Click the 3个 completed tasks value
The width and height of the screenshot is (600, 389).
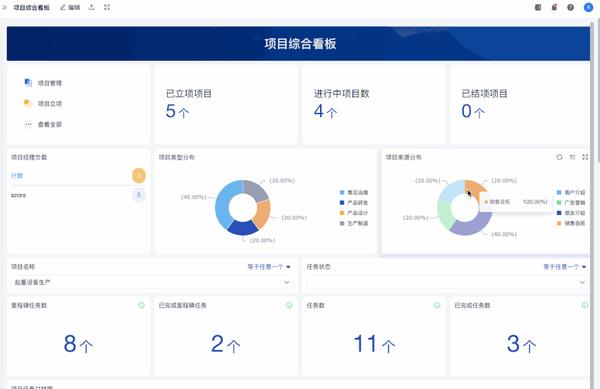click(x=521, y=343)
